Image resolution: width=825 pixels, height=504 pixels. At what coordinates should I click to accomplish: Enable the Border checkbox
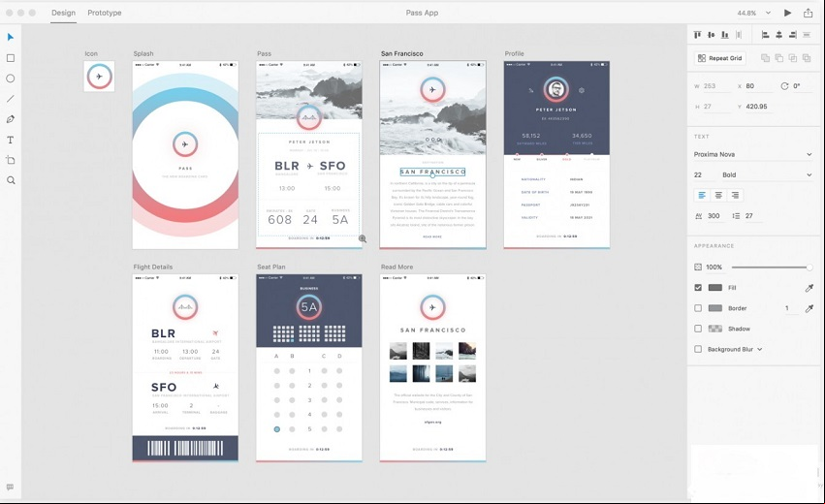tap(698, 308)
